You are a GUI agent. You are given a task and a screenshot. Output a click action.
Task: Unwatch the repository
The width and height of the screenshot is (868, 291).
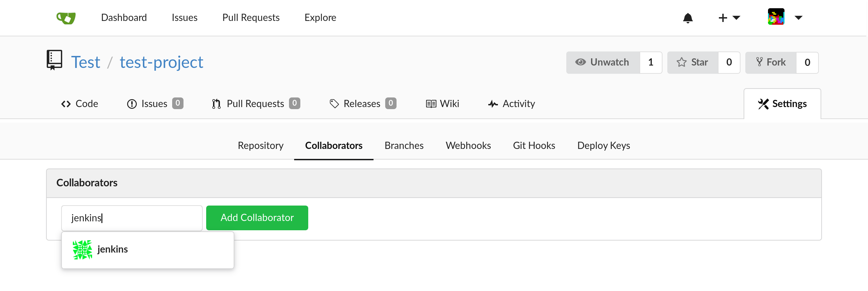click(603, 62)
